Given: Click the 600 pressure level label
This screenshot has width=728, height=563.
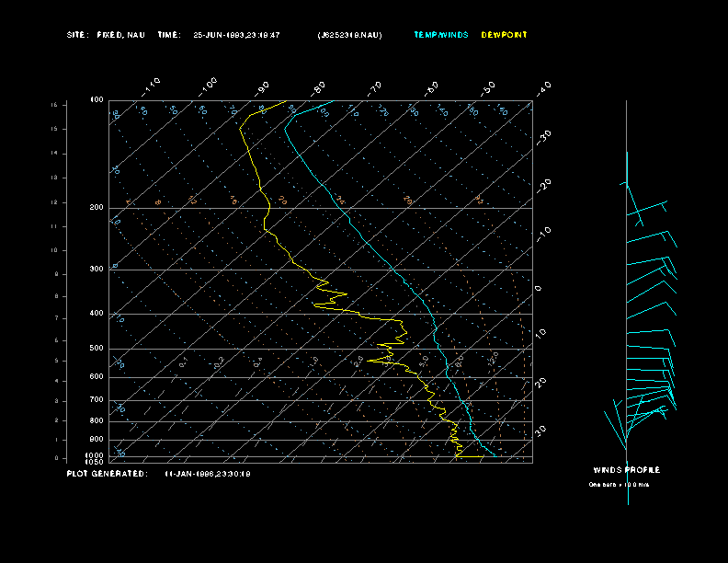Looking at the screenshot, I should coord(97,377).
